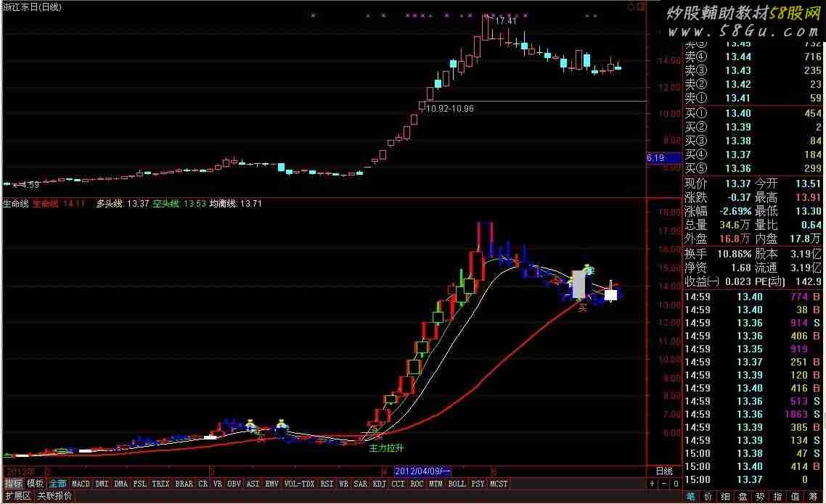Select the 值 tab in the quote panel
Screen dimensions: 826x504
coord(795,496)
